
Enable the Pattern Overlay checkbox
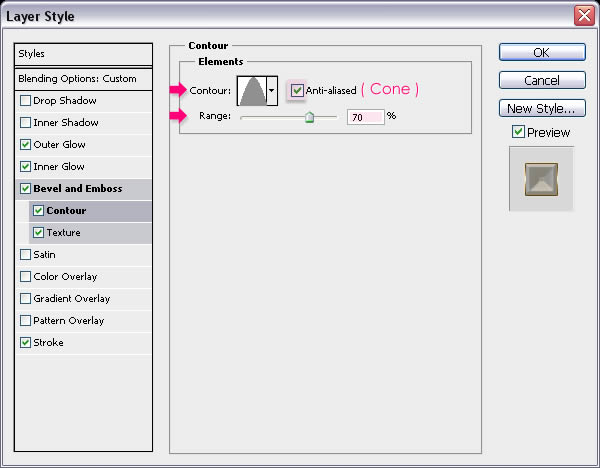(x=25, y=321)
